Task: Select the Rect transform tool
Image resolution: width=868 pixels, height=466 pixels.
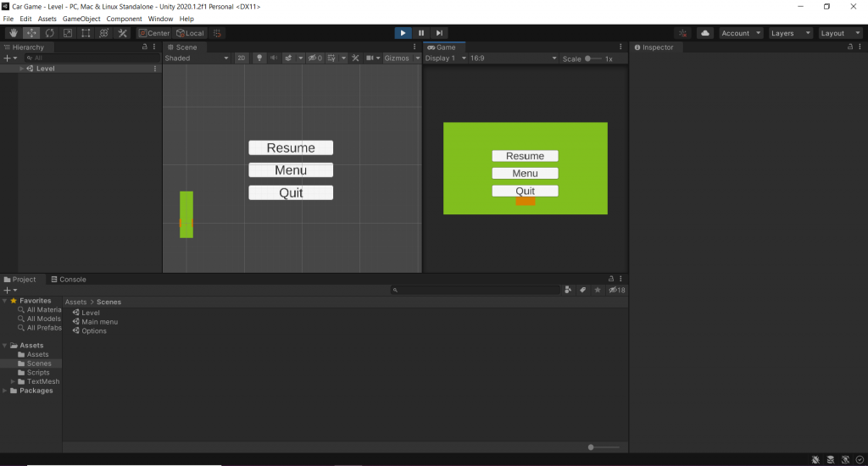Action: pos(86,33)
